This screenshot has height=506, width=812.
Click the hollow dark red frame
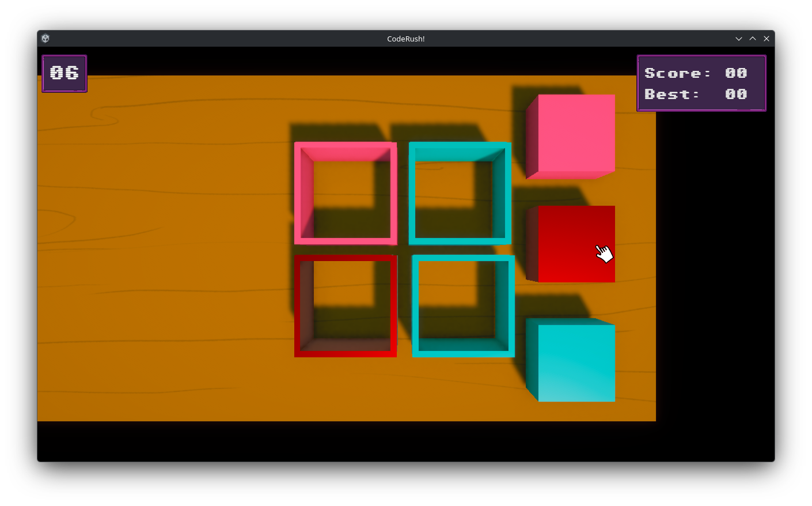[x=346, y=306]
